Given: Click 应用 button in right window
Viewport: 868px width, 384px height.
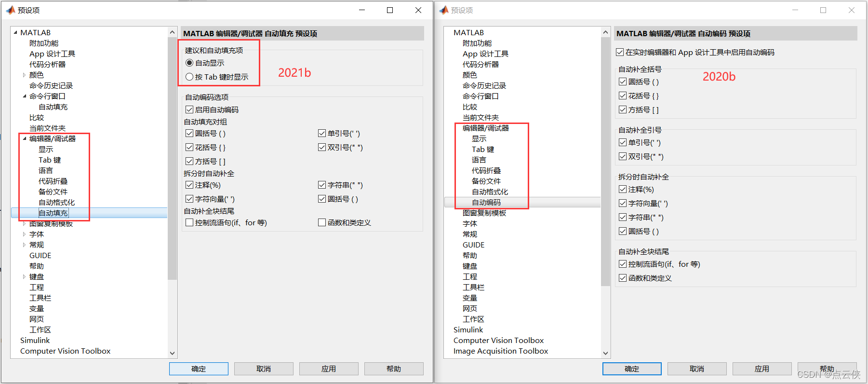Looking at the screenshot, I should pos(762,369).
